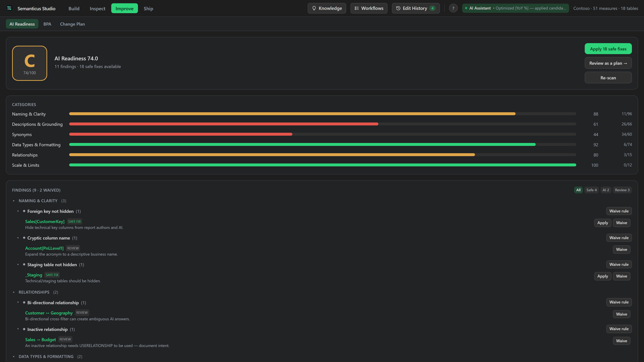Filter findings by Safe 4
The width and height of the screenshot is (644, 362).
pos(591,190)
